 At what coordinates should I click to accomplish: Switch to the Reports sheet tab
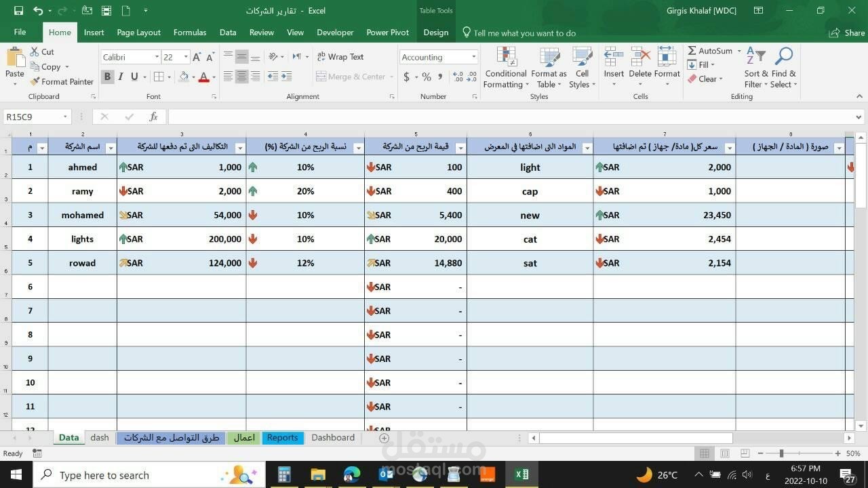tap(283, 438)
